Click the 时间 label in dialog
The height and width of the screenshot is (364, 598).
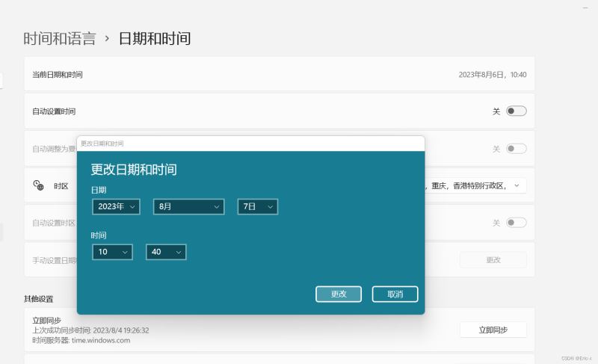[99, 235]
